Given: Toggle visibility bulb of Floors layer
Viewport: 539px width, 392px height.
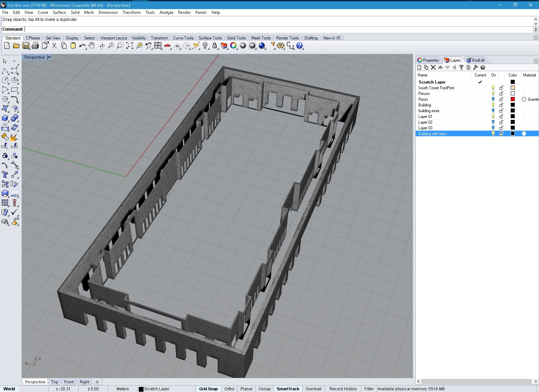Looking at the screenshot, I should pyautogui.click(x=493, y=99).
